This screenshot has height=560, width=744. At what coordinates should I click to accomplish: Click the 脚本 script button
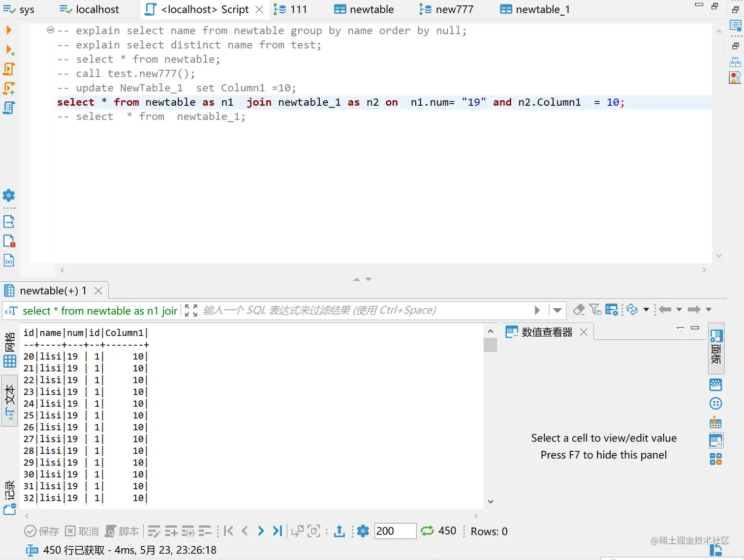(x=123, y=531)
